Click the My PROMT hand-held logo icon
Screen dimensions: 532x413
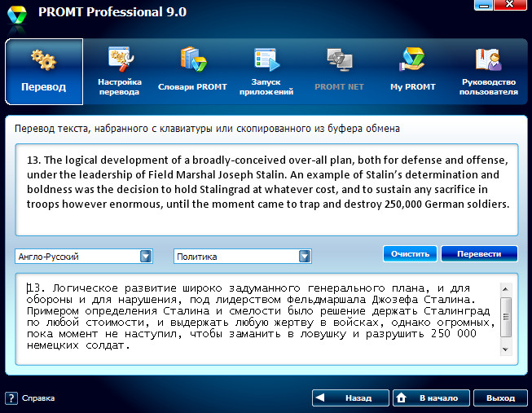[412, 59]
